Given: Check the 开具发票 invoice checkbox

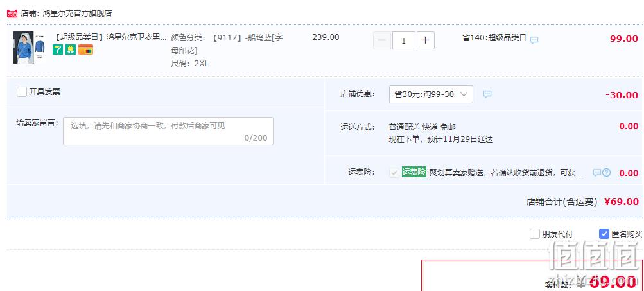Looking at the screenshot, I should pyautogui.click(x=22, y=92).
